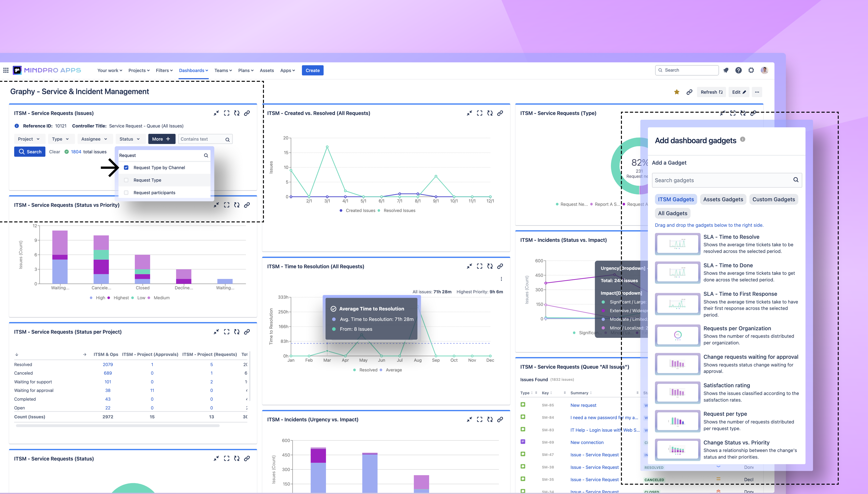Star this dashboard as favorite
The width and height of the screenshot is (868, 494).
coord(677,92)
